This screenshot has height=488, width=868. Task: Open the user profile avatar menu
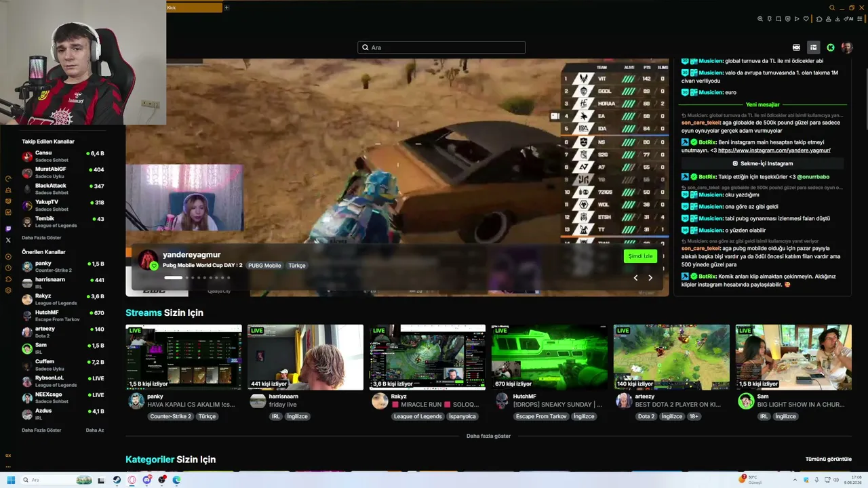[847, 47]
